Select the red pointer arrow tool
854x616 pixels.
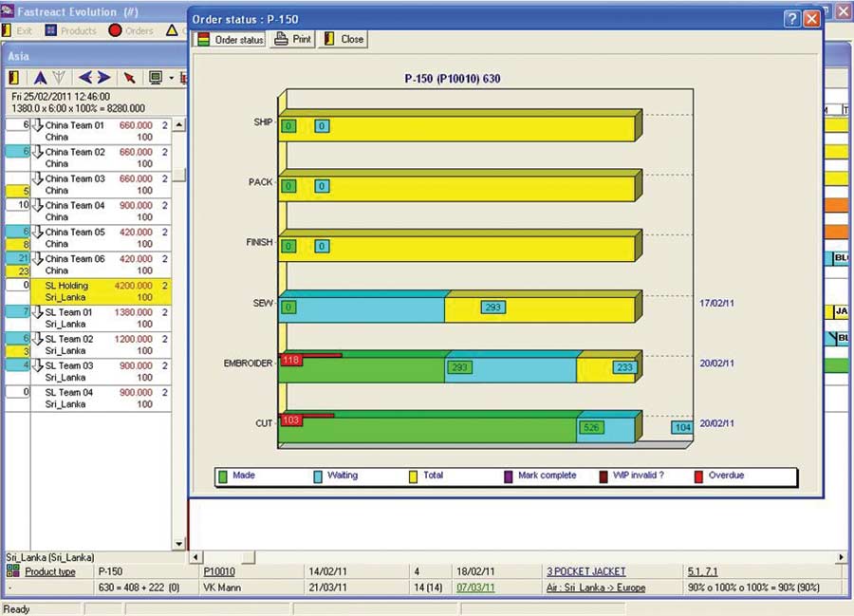tap(130, 78)
